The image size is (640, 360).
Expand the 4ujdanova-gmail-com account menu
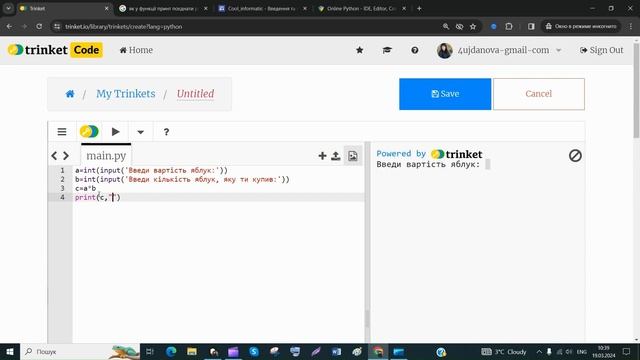coord(500,50)
